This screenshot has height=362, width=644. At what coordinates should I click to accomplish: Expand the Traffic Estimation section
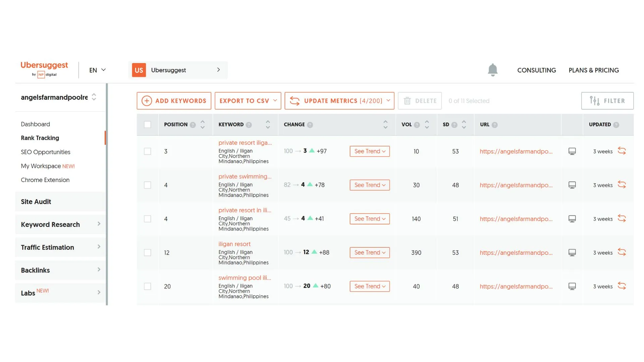(x=60, y=247)
